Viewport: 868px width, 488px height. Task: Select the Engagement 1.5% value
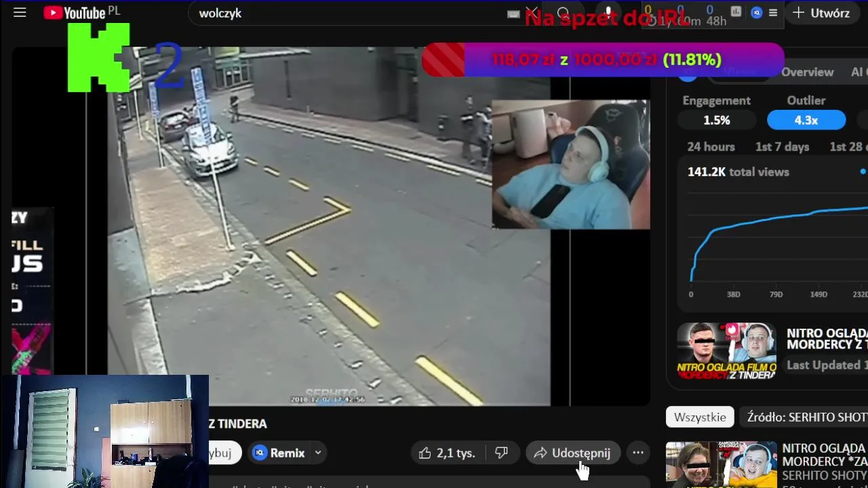pyautogui.click(x=717, y=120)
